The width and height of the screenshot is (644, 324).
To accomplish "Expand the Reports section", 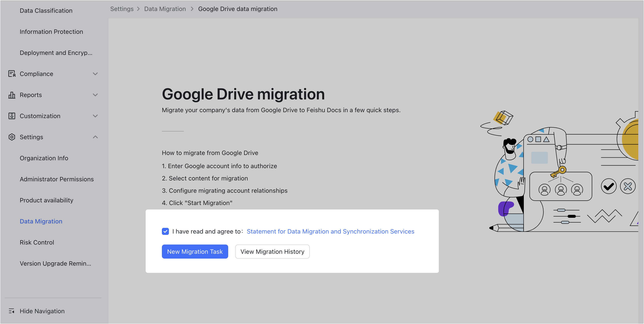I will 95,95.
